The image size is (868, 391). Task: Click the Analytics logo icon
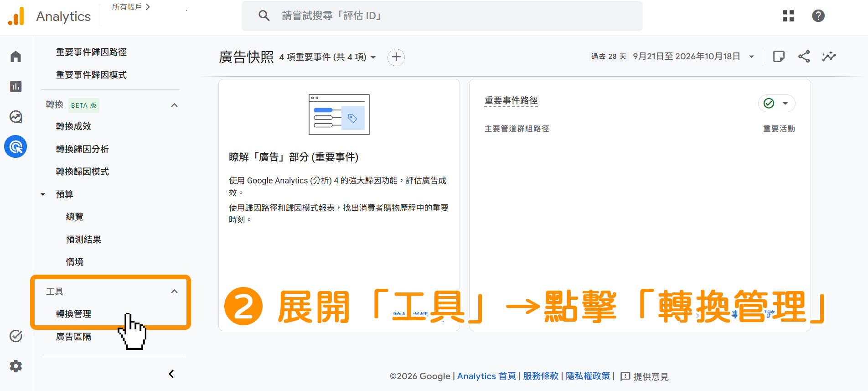(16, 16)
